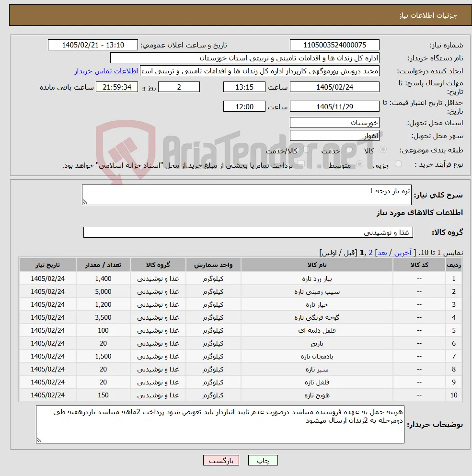The width and height of the screenshot is (472, 476).
Task: Click quantity 1,500 in بادمجان row
Action: click(103, 356)
